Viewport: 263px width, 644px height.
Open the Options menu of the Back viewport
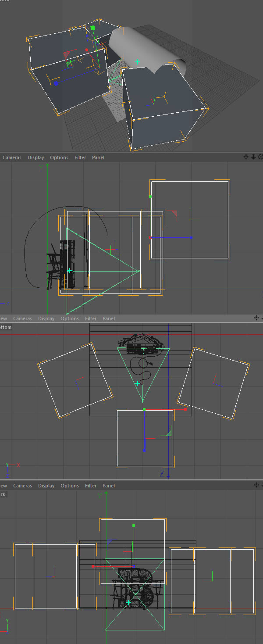tap(70, 486)
